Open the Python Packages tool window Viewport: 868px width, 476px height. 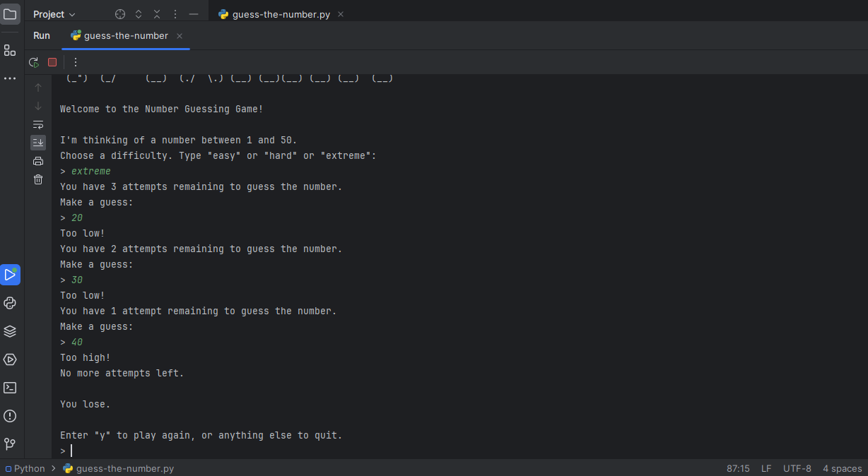click(10, 331)
